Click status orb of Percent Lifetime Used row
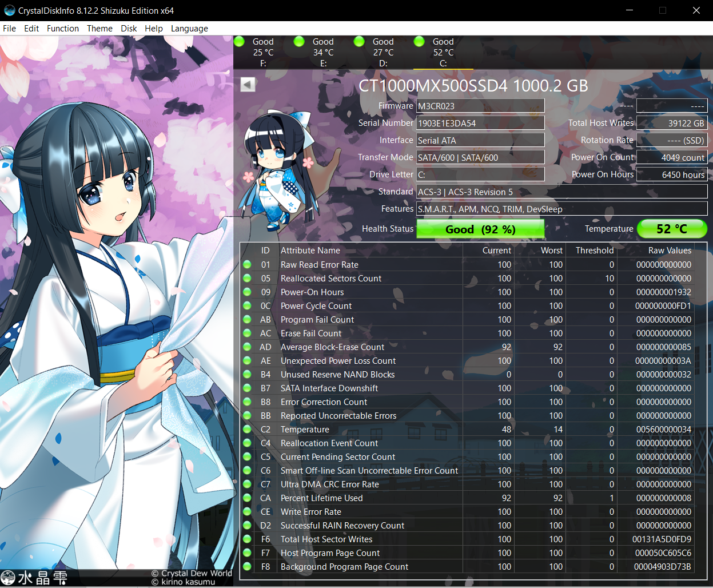The width and height of the screenshot is (713, 588). pyautogui.click(x=247, y=498)
